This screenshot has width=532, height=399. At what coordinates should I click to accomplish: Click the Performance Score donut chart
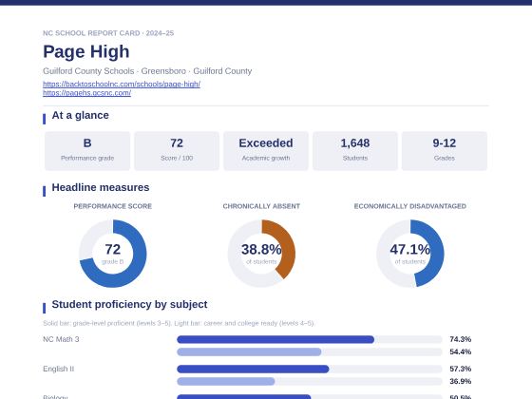click(113, 254)
